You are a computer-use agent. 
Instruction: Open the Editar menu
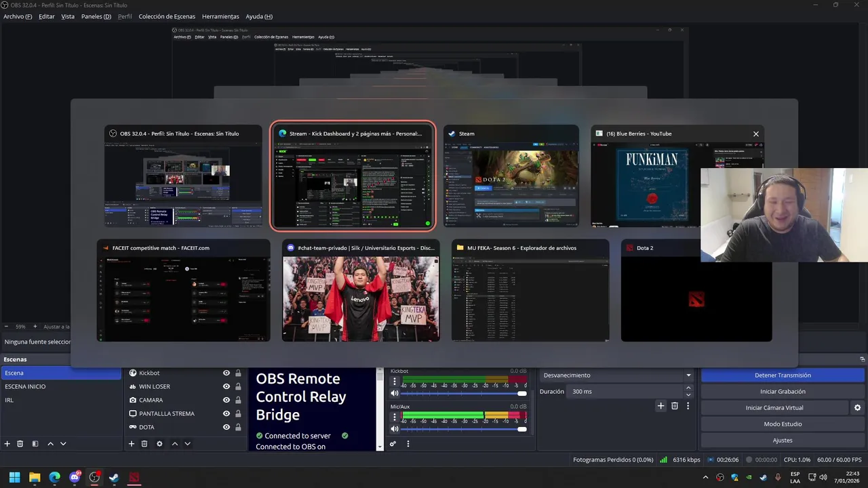click(x=47, y=16)
